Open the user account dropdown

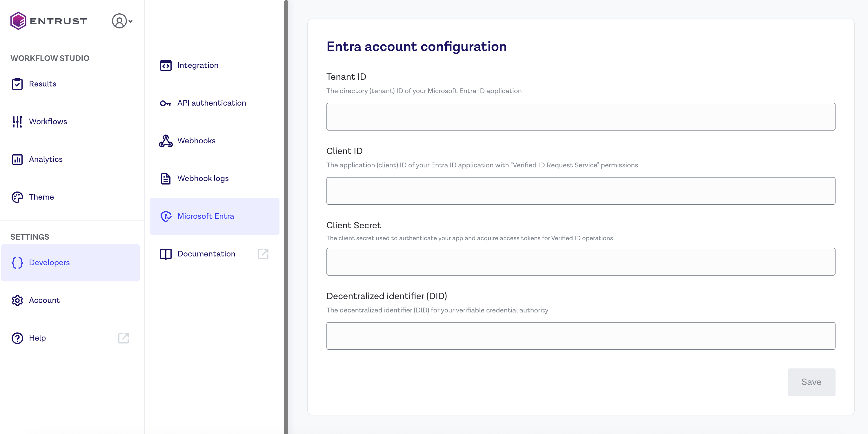[x=122, y=21]
